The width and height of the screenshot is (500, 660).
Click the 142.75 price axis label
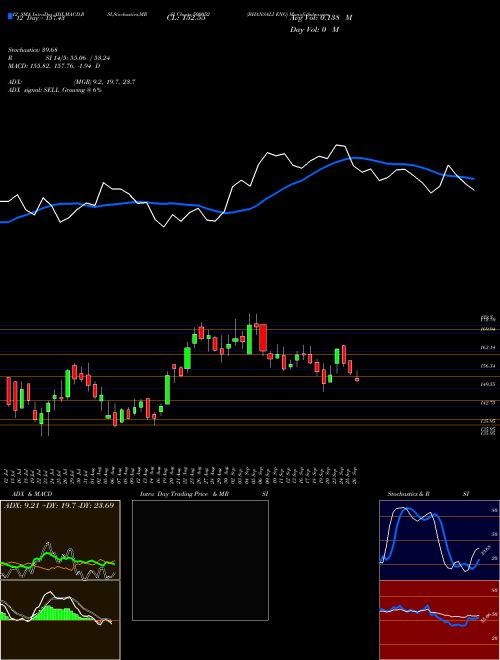click(x=487, y=403)
